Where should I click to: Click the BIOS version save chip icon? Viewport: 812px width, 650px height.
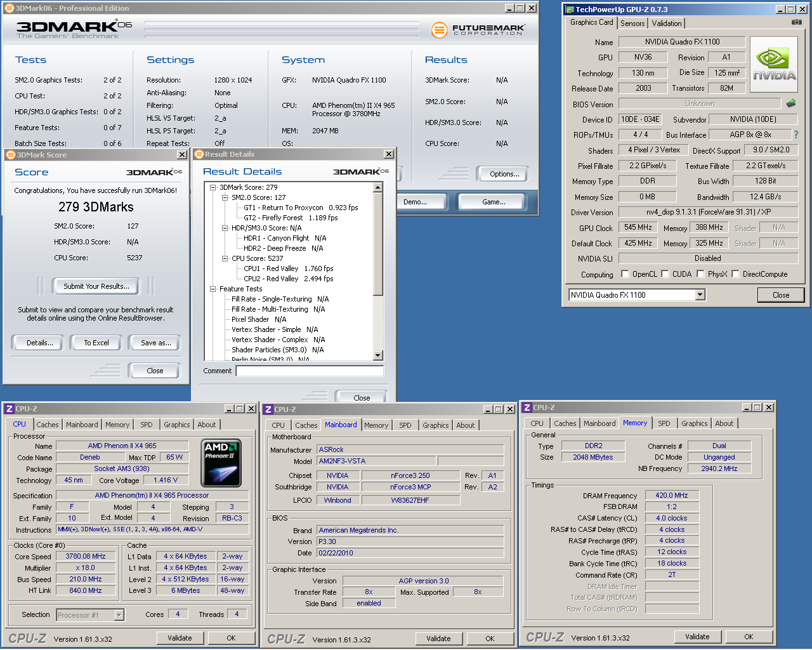[x=791, y=103]
